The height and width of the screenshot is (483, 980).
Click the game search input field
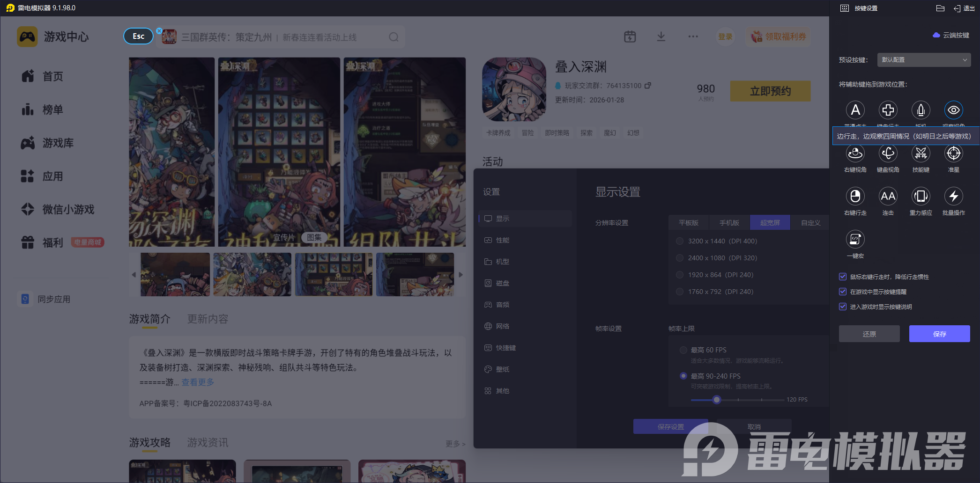pyautogui.click(x=281, y=37)
